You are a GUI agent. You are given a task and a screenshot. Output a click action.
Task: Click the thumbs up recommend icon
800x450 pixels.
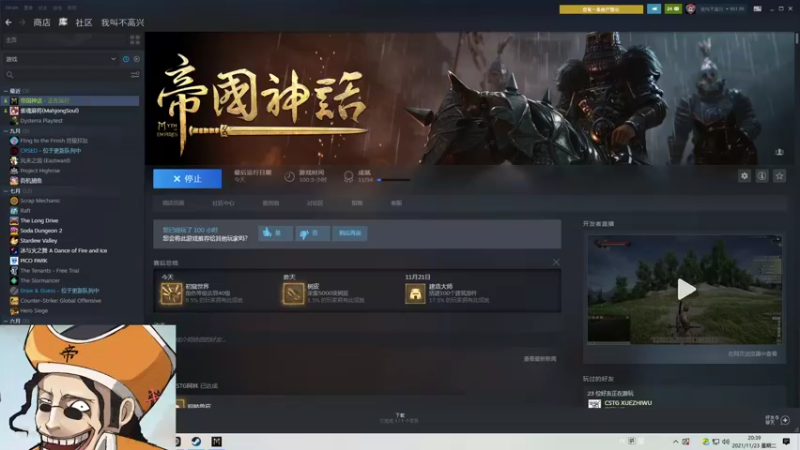tap(267, 233)
